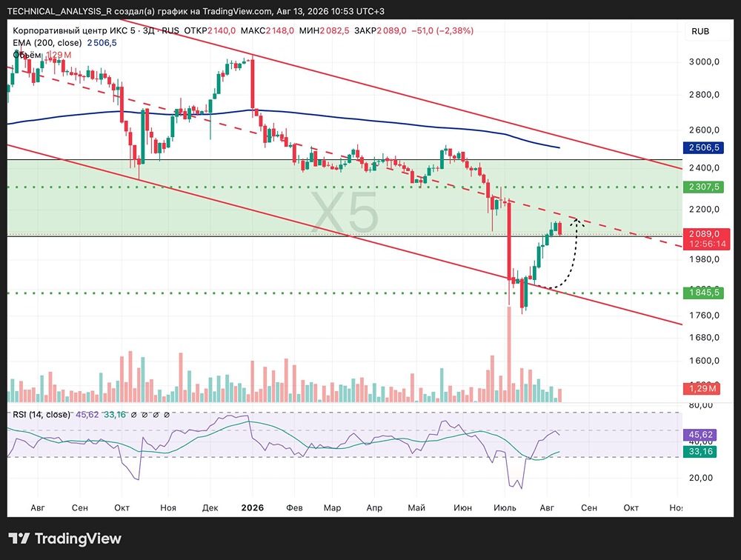The width and height of the screenshot is (741, 560).
Task: Select the RSI (14, close) indicator legend
Action: 41,415
